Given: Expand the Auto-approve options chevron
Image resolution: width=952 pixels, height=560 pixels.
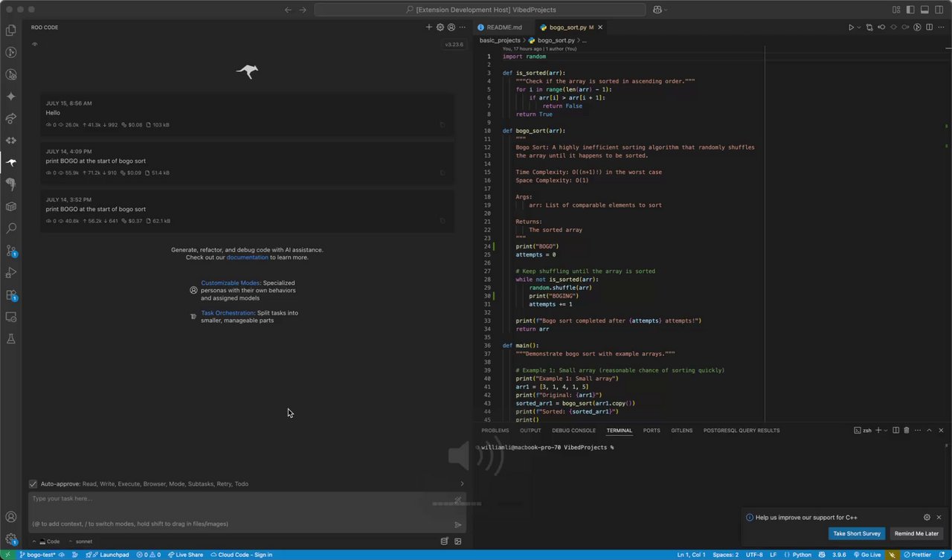Looking at the screenshot, I should [462, 484].
